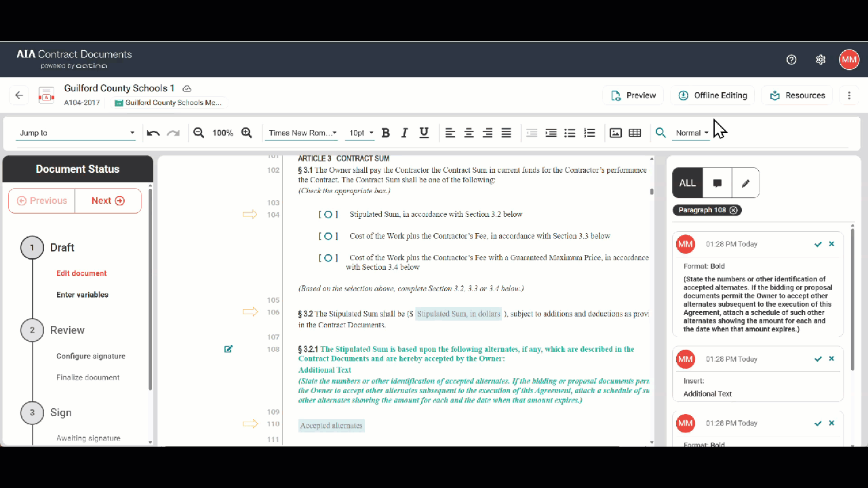Insert an image from the toolbar

click(x=616, y=133)
